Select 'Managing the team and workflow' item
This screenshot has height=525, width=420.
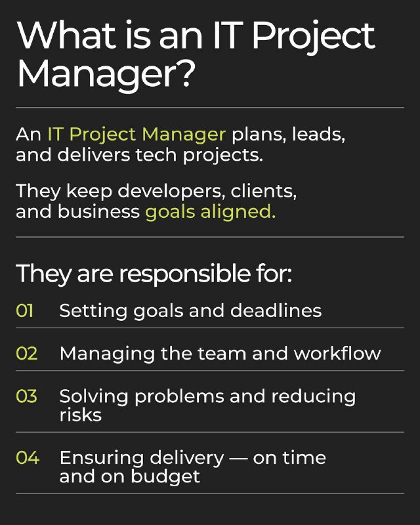click(x=220, y=354)
